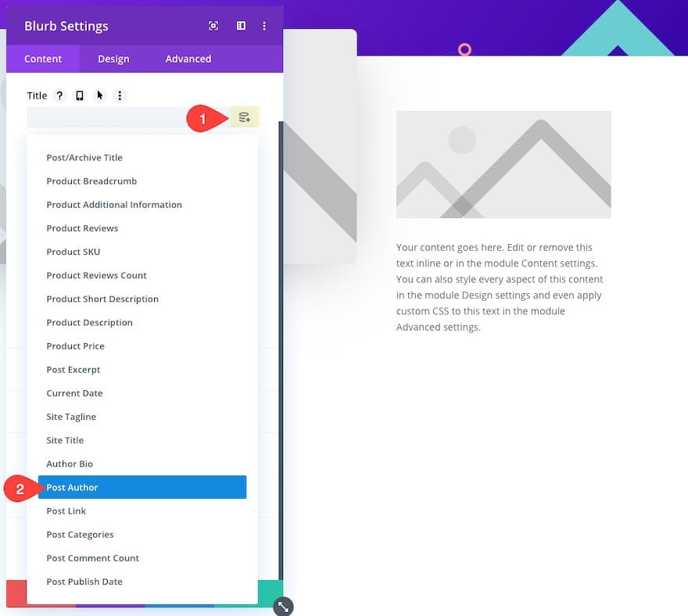This screenshot has height=616, width=688.
Task: Click the expand modal fullscreen icon
Action: coord(213,26)
